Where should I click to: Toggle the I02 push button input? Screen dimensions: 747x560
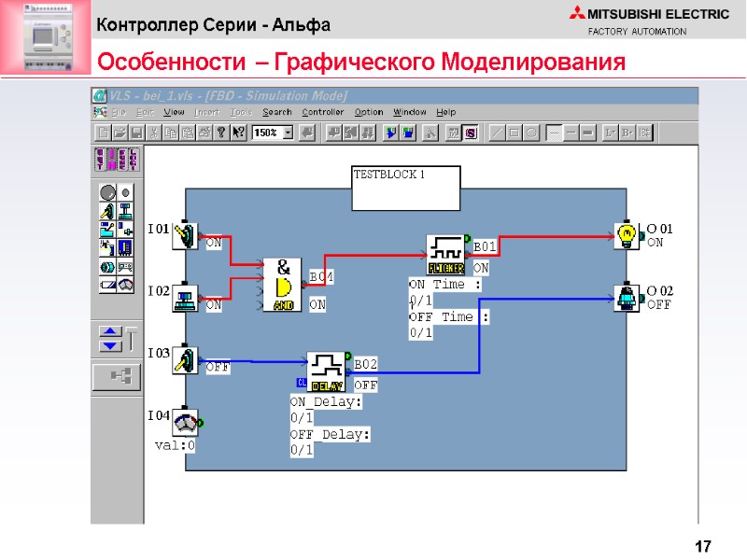[x=185, y=299]
